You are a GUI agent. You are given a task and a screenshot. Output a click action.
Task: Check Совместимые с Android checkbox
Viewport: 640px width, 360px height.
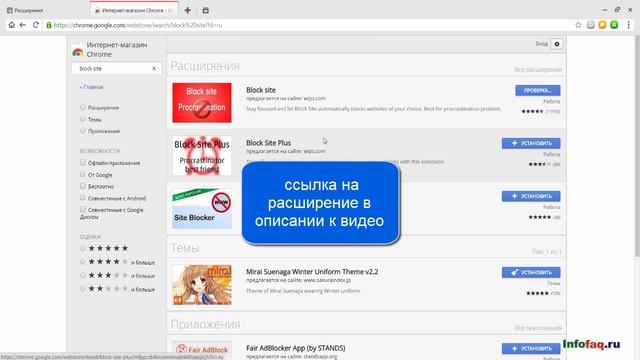point(83,198)
